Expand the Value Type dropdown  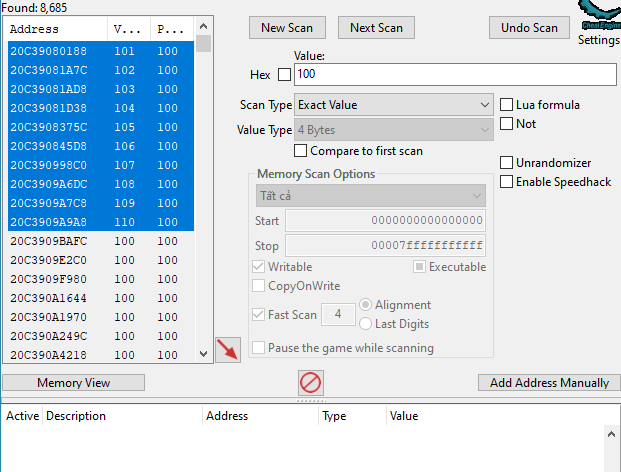pyautogui.click(x=394, y=130)
